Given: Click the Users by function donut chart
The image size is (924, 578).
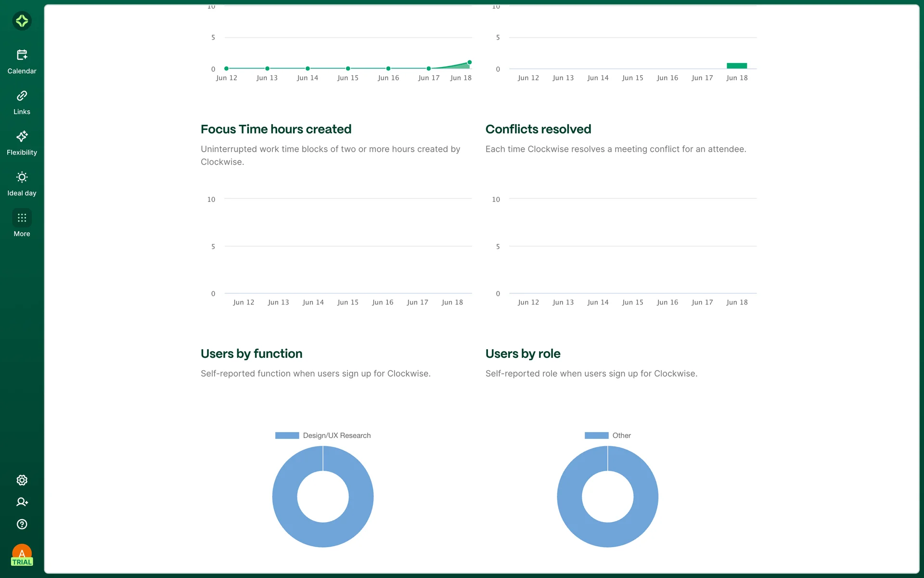Looking at the screenshot, I should (285, 497).
